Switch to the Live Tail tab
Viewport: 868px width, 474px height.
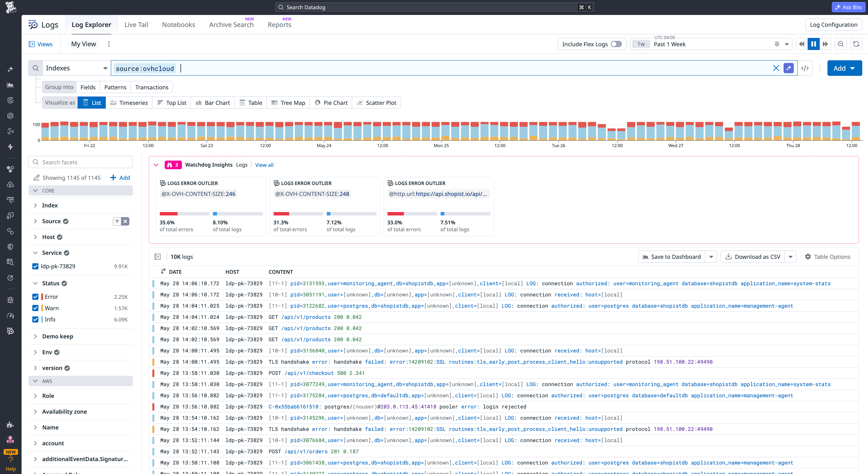pyautogui.click(x=136, y=25)
